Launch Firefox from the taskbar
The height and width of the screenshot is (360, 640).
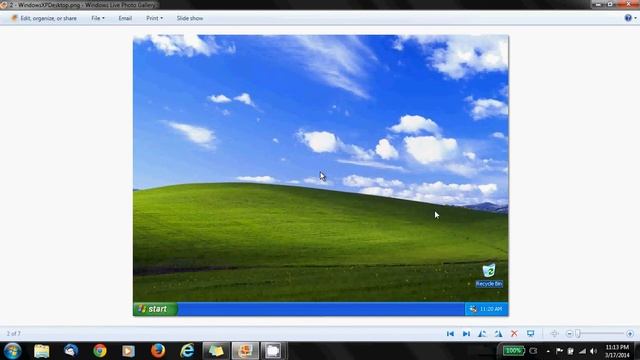coord(158,351)
